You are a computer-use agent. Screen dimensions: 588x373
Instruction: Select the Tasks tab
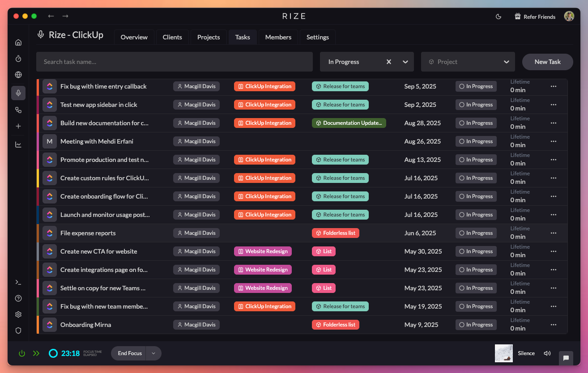pyautogui.click(x=243, y=37)
